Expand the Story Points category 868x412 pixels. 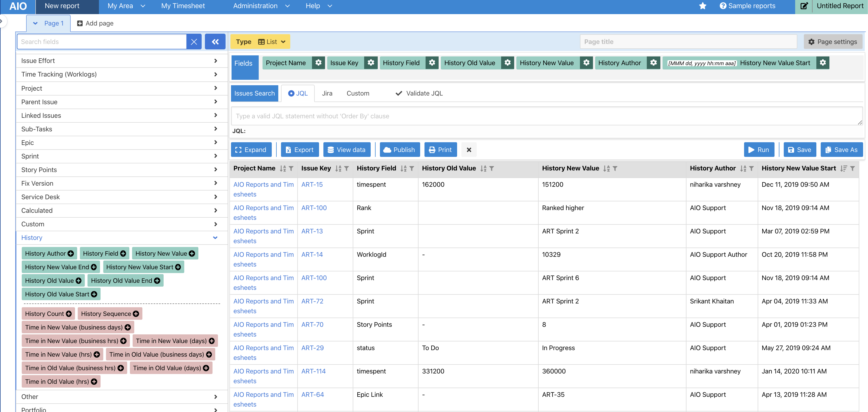tap(216, 169)
